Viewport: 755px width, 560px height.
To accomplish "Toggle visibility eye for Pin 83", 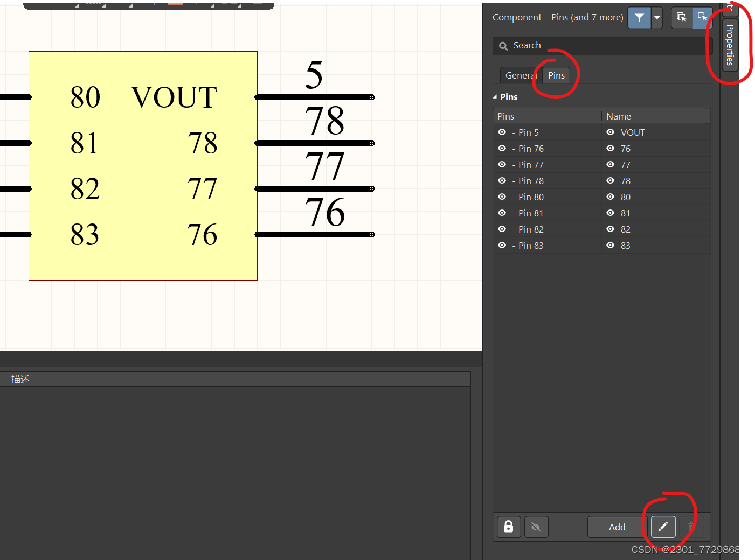I will pyautogui.click(x=502, y=246).
